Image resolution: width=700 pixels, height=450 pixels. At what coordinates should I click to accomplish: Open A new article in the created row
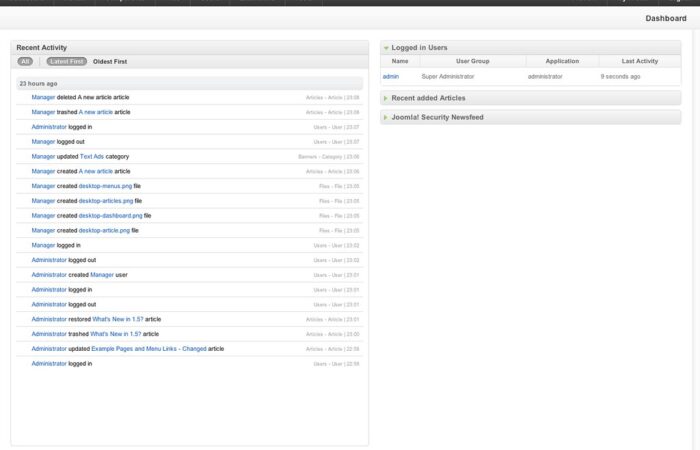click(96, 171)
